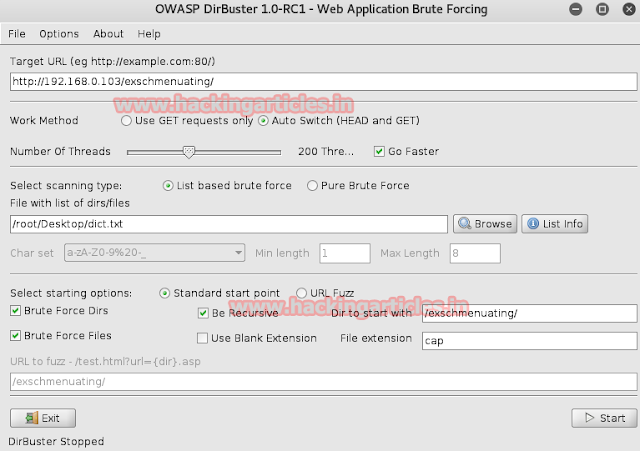The width and height of the screenshot is (640, 451).
Task: Click the File extension field
Action: pyautogui.click(x=529, y=341)
